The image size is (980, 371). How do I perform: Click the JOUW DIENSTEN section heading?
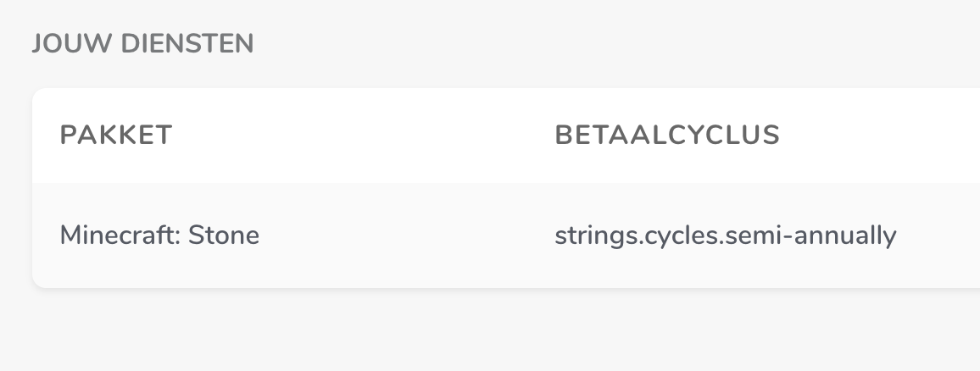click(142, 44)
